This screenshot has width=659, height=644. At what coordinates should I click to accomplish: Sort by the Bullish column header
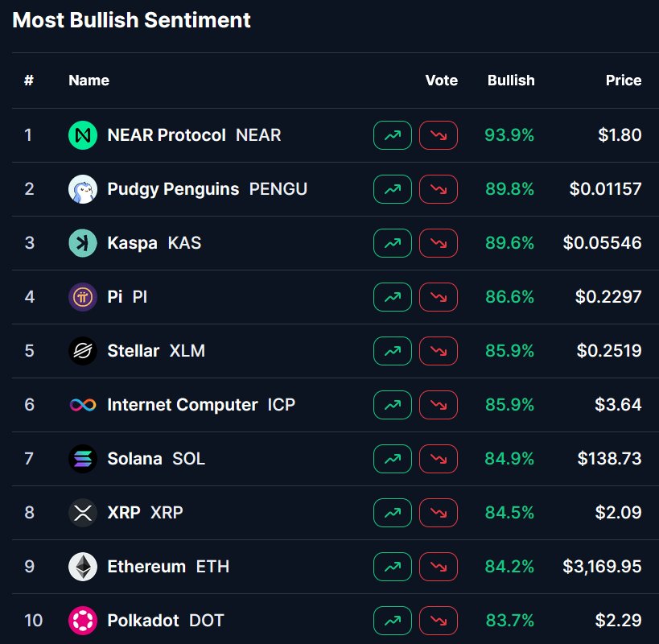[511, 80]
